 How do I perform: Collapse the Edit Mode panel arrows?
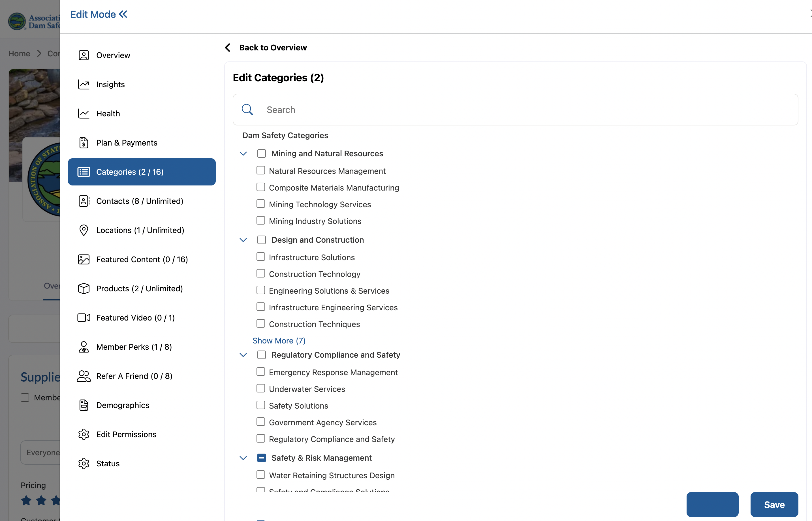click(x=123, y=14)
